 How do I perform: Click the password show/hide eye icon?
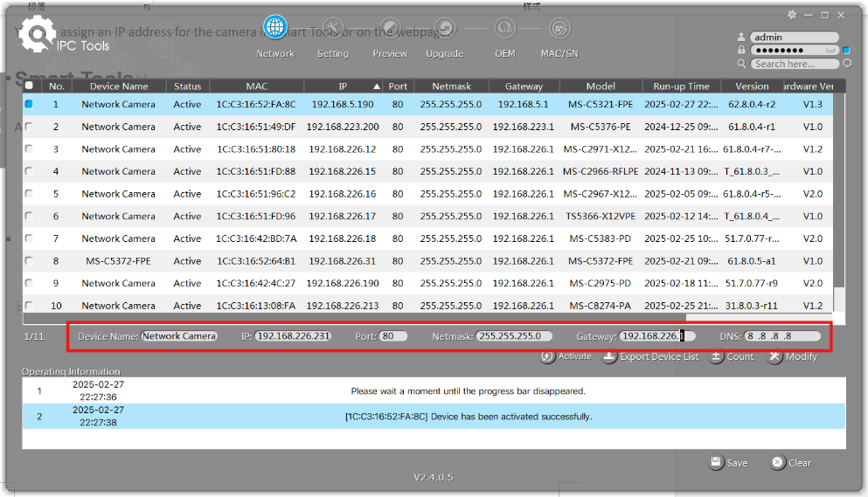(830, 51)
